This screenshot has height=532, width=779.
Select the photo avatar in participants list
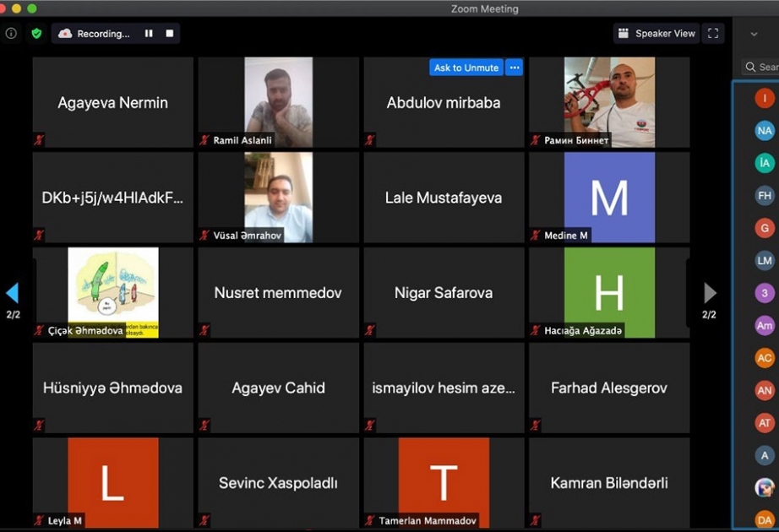(765, 488)
